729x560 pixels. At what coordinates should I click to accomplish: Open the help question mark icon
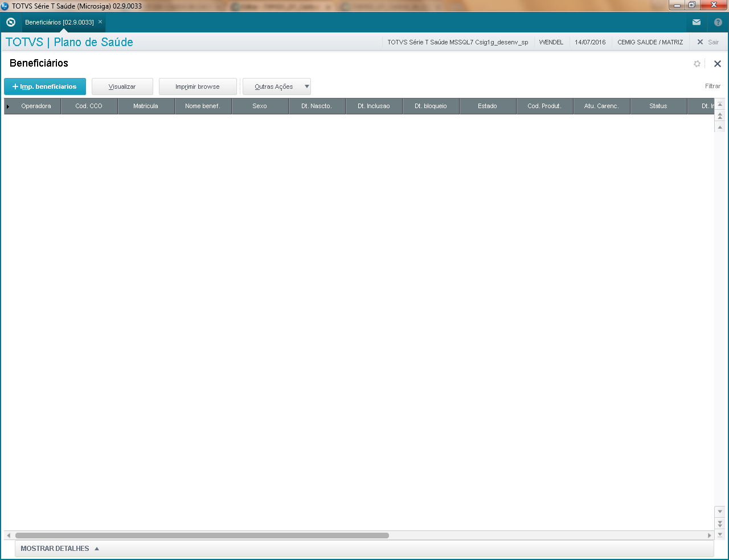tap(718, 22)
